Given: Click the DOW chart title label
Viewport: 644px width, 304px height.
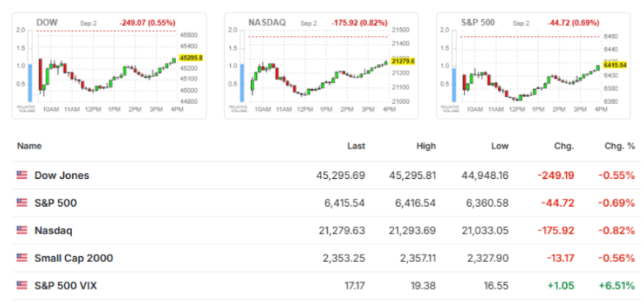Looking at the screenshot, I should point(47,23).
